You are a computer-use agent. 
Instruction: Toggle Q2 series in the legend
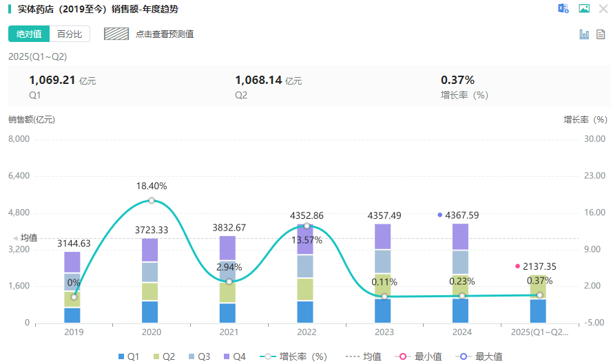(x=163, y=356)
